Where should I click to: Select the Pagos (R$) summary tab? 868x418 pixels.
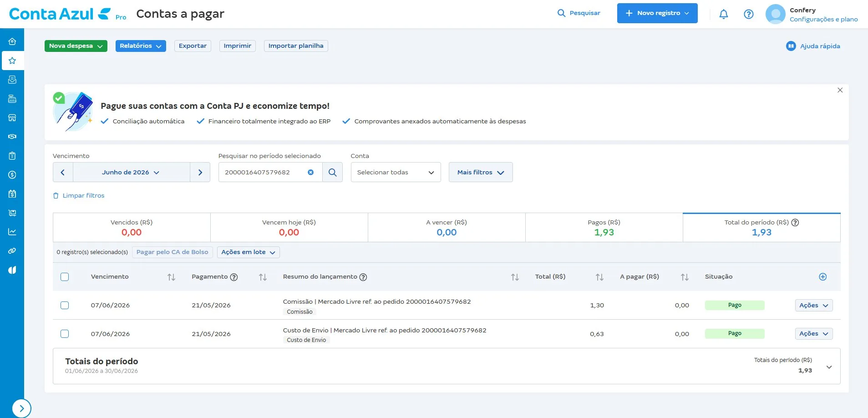tap(604, 228)
